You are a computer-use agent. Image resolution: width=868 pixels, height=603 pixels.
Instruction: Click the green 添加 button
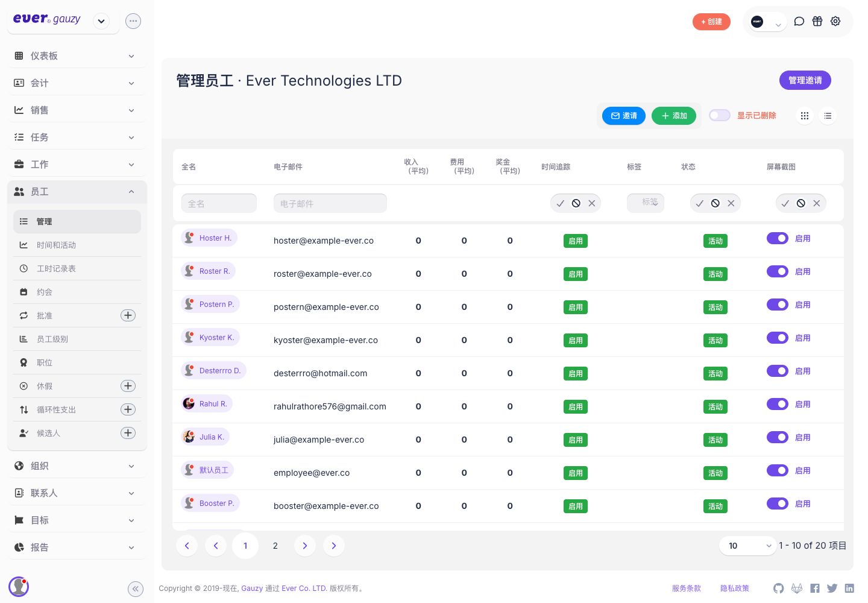click(x=674, y=116)
